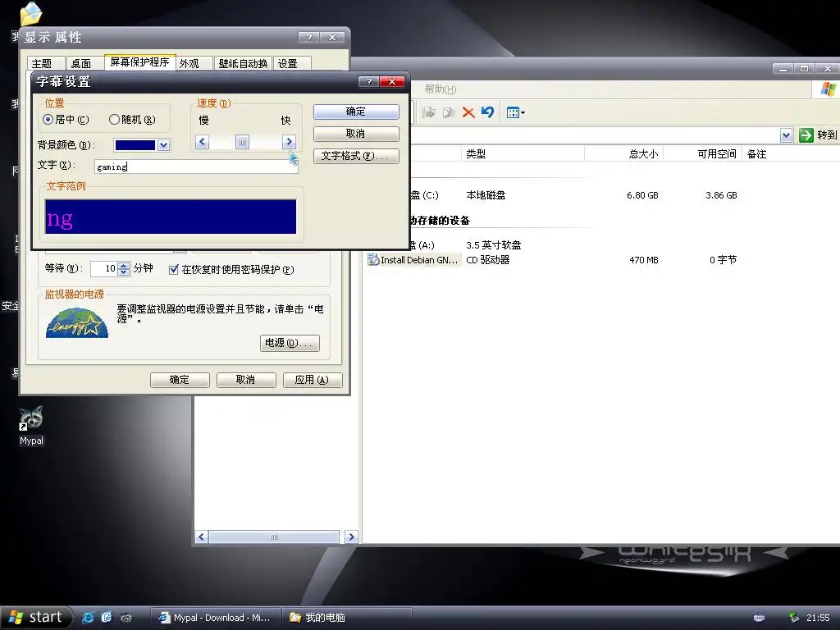Click the dark blue background color swatch

(x=135, y=145)
